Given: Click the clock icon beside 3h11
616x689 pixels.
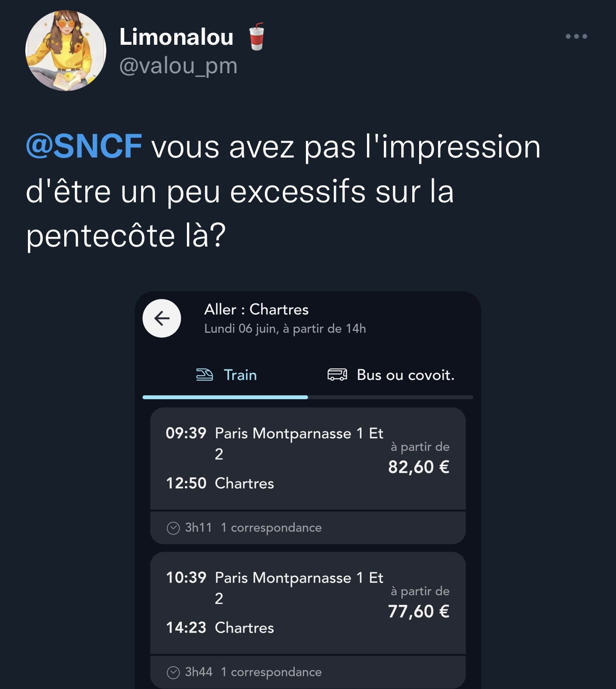Looking at the screenshot, I should pyautogui.click(x=173, y=528).
